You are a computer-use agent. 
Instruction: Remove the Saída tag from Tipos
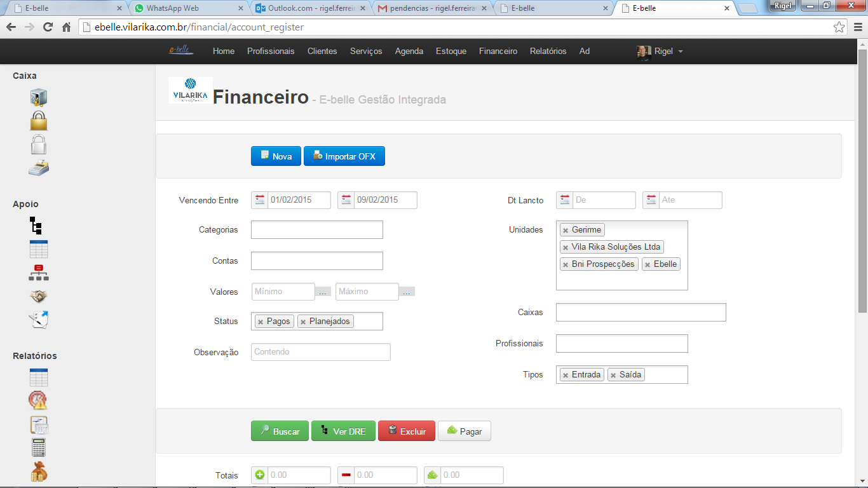point(613,376)
